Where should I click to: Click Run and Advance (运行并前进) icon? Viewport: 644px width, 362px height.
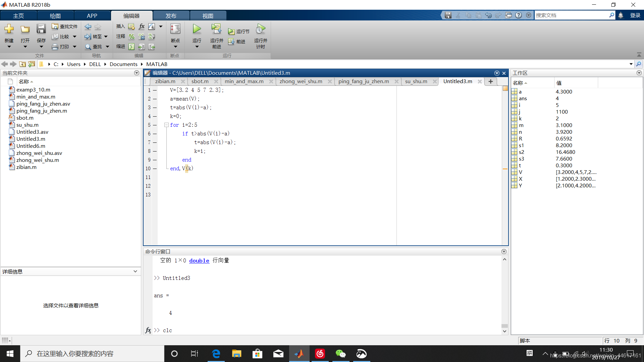216,29
